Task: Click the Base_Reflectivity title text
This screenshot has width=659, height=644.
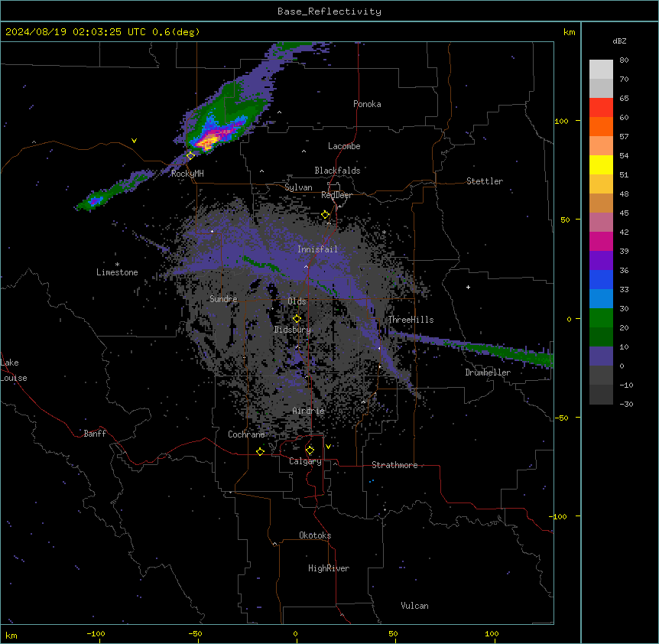Action: click(x=329, y=11)
